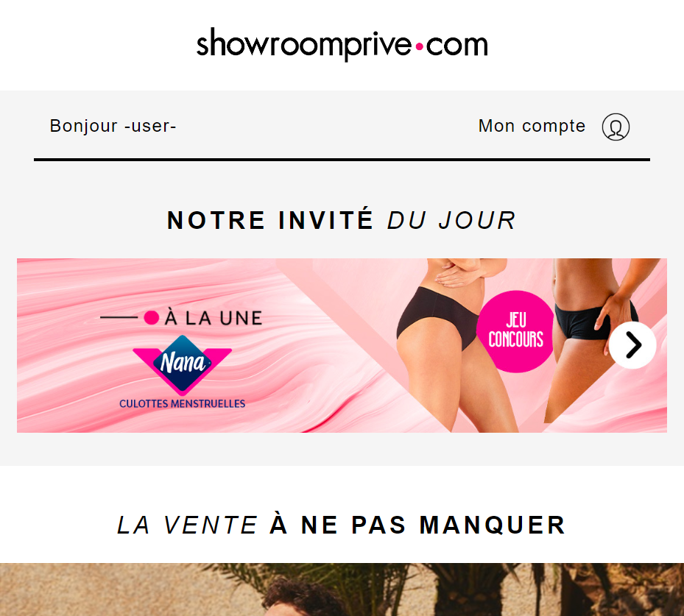The image size is (684, 616).
Task: Click the Mon compte link
Action: coord(532,126)
